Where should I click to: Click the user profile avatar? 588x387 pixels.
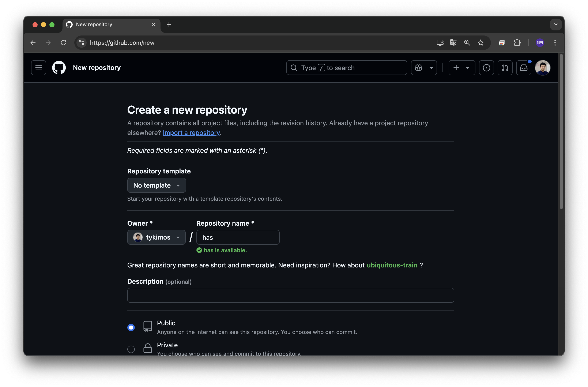(x=542, y=68)
